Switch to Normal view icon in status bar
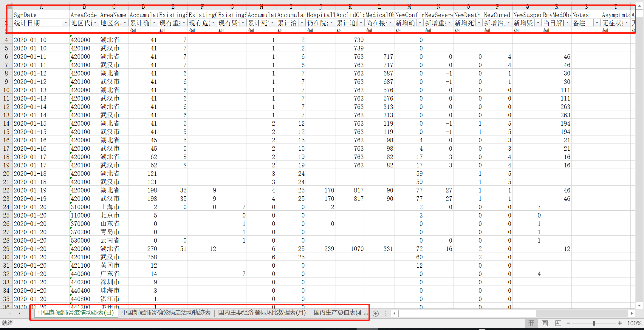Image resolution: width=644 pixels, height=330 pixels. [531, 323]
